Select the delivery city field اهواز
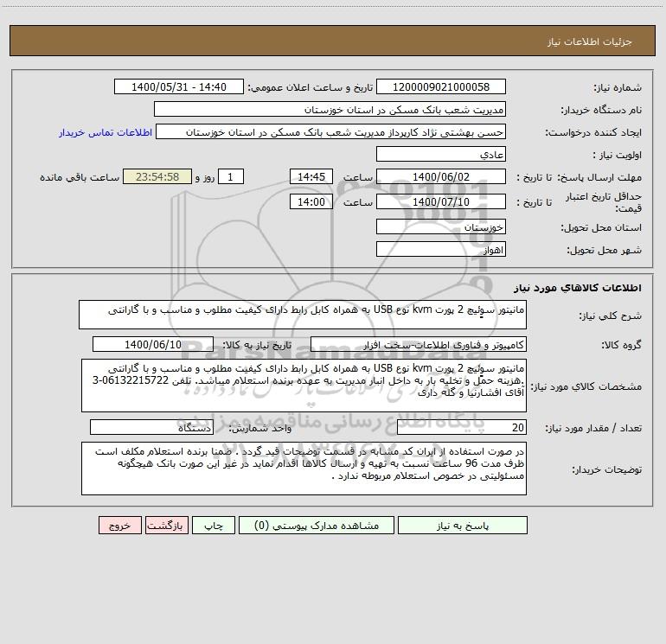Screen dimensions: 666x644 point(441,249)
